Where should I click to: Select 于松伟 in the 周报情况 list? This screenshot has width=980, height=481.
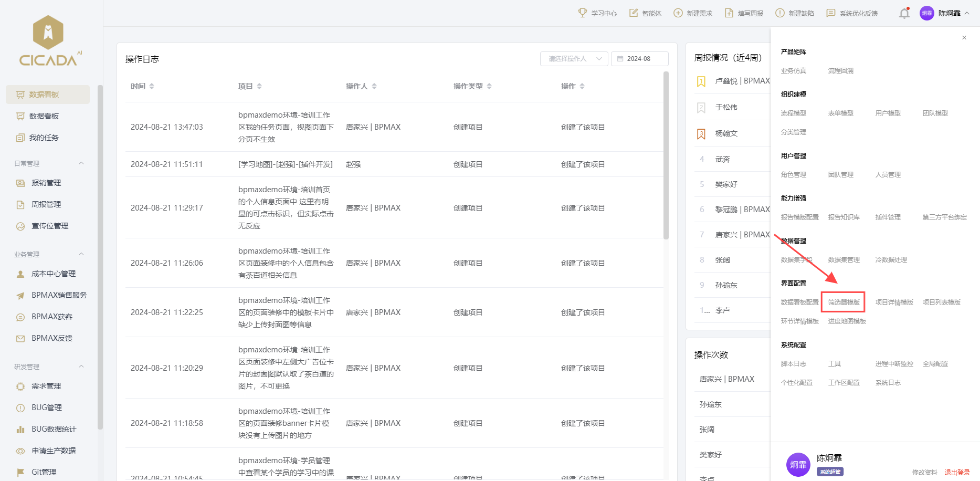726,107
